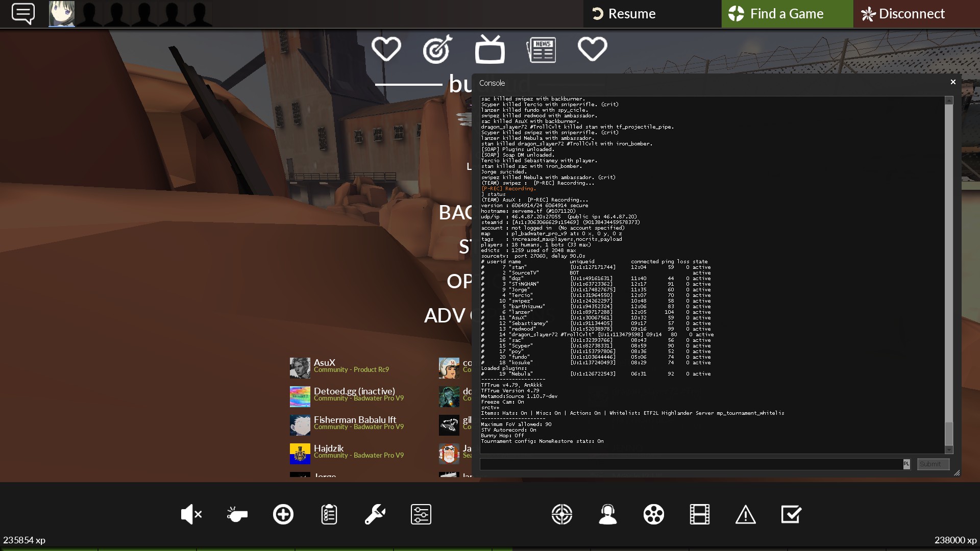Click the plus circle icon
This screenshot has width=980, height=551.
[283, 514]
